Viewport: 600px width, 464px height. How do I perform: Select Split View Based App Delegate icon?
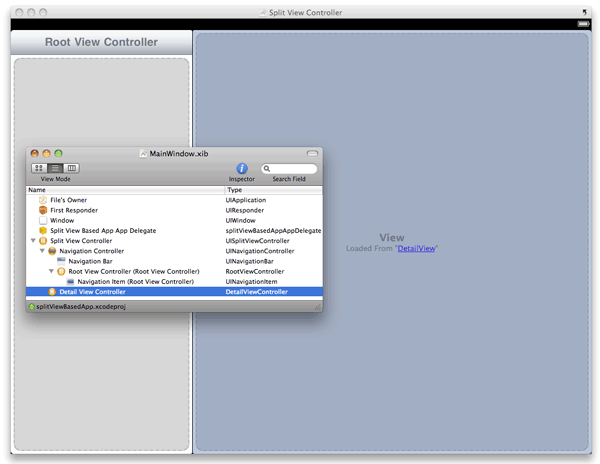click(43, 231)
